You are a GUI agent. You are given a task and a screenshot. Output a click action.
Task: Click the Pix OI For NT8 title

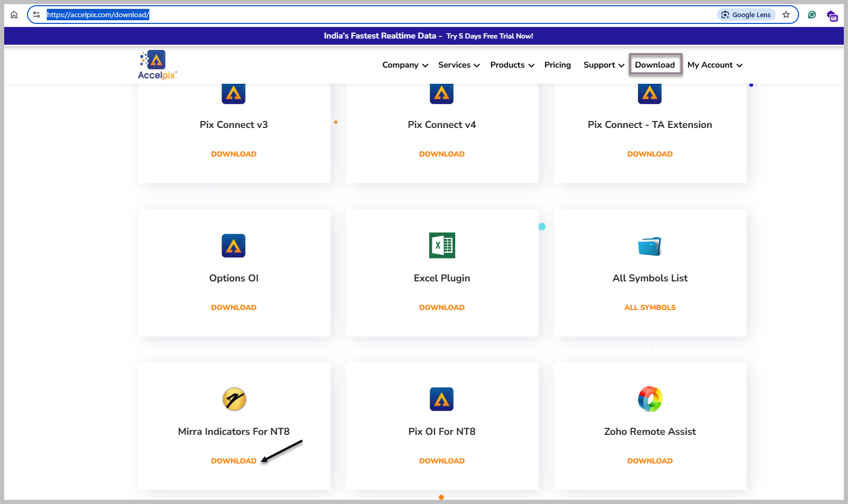tap(442, 432)
